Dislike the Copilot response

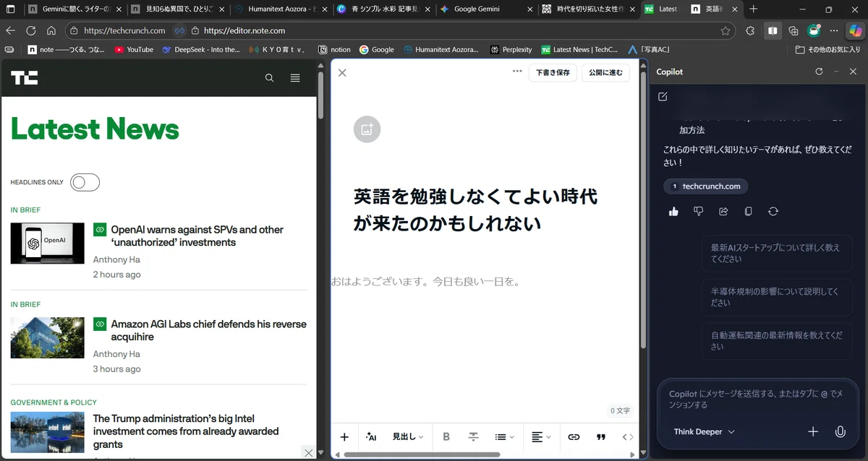[x=699, y=211]
